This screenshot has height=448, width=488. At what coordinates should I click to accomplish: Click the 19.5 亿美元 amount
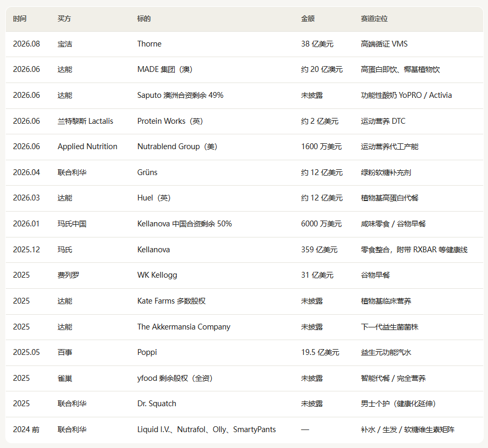pos(320,352)
